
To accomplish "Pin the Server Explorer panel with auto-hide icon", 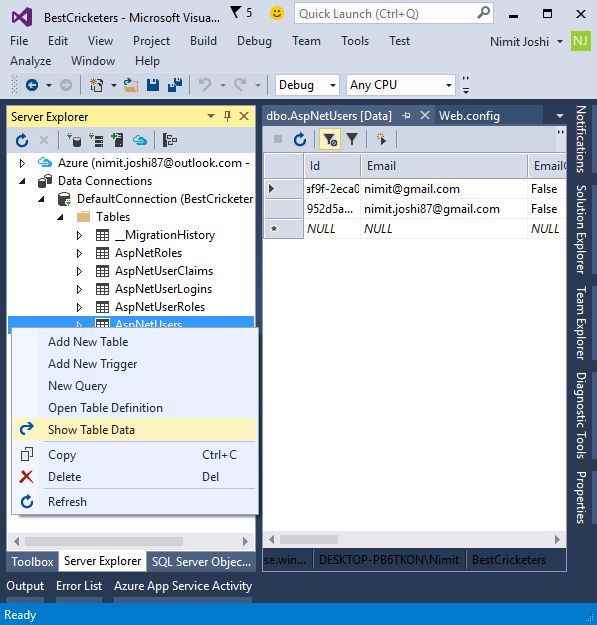I will [x=228, y=116].
